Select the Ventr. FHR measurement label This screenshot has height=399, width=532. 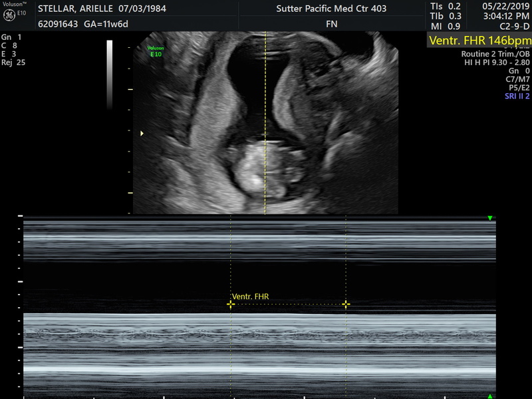click(x=250, y=296)
